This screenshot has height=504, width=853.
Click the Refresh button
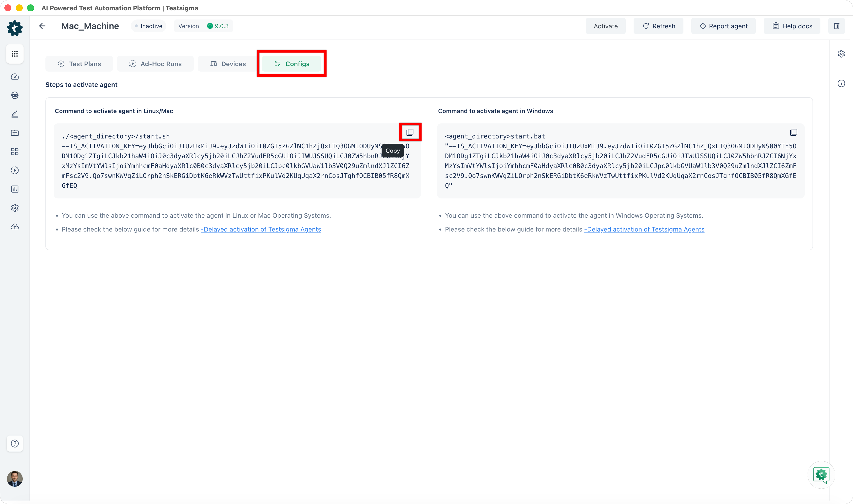[x=659, y=26]
